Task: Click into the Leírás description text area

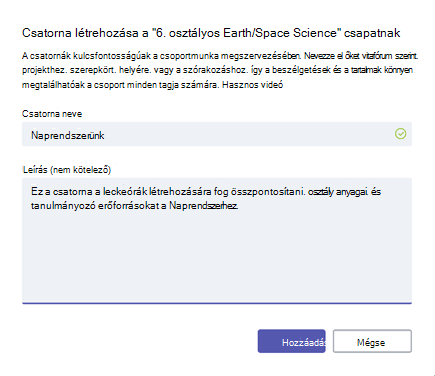Action: tap(217, 241)
